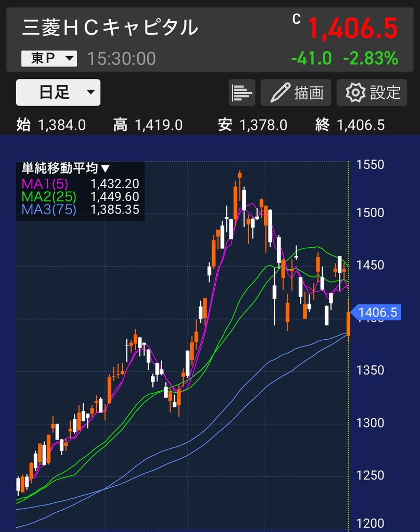This screenshot has width=420, height=532.
Task: Click the timestamp 15:30:00
Action: pos(122,59)
